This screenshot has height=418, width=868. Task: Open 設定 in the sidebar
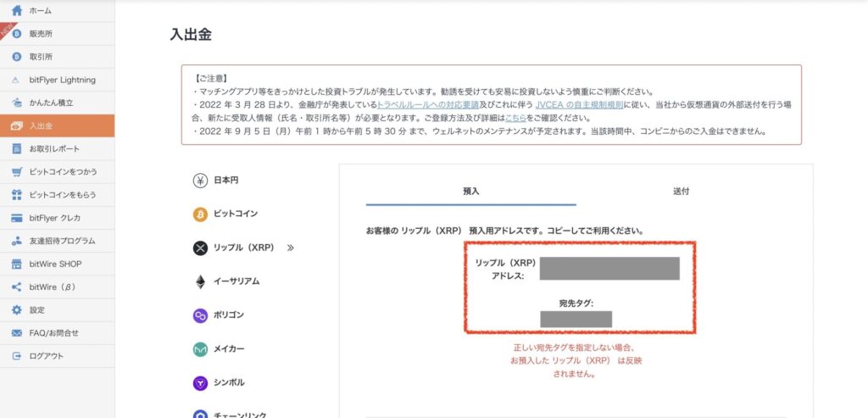point(58,310)
